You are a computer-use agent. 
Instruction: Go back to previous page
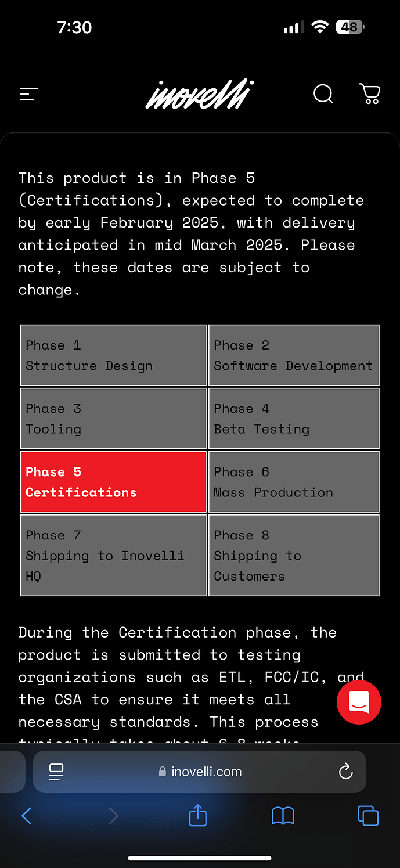click(x=26, y=816)
